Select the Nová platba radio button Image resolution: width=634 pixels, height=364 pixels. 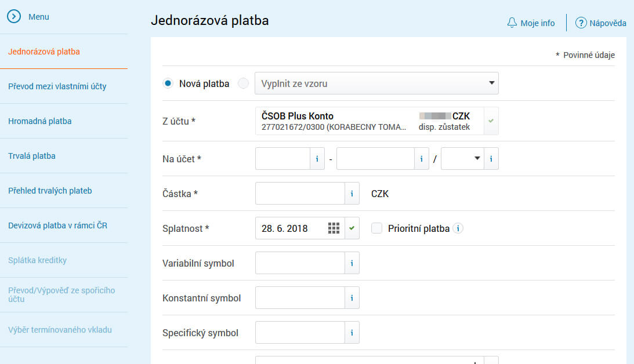[x=168, y=83]
